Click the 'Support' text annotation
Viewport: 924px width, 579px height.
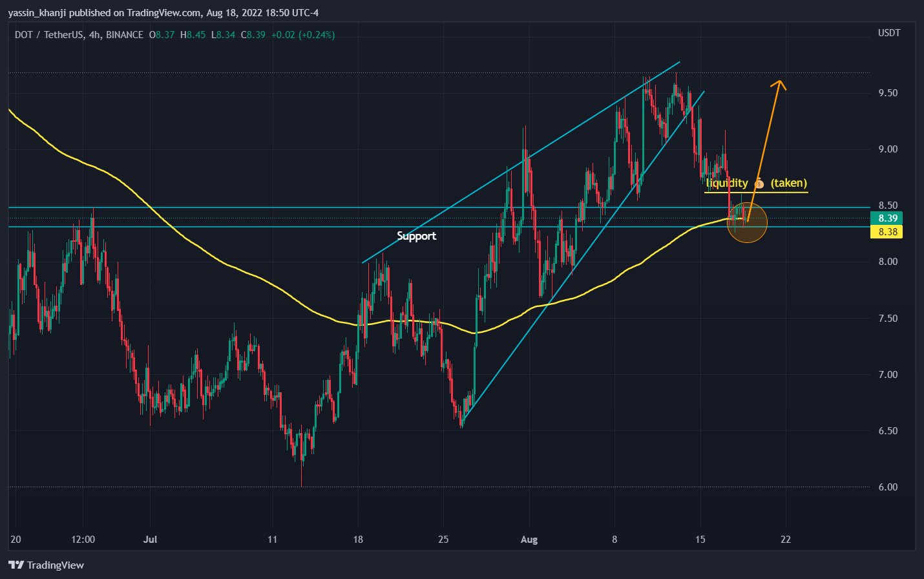pos(416,236)
